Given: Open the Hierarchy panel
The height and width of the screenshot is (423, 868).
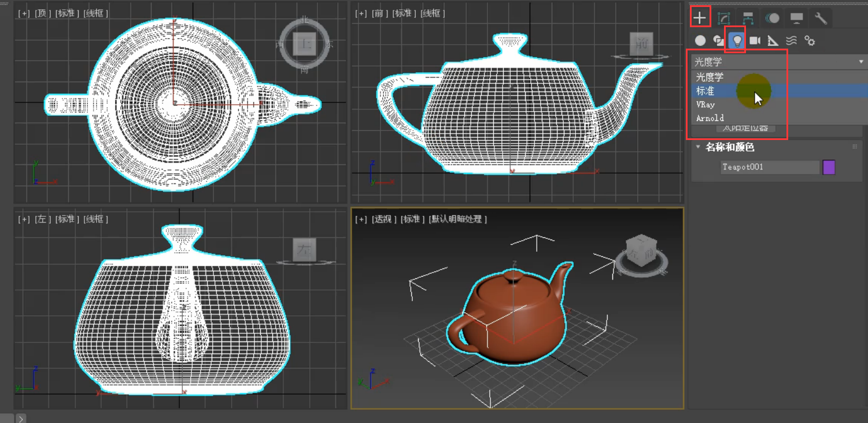Looking at the screenshot, I should tap(748, 16).
